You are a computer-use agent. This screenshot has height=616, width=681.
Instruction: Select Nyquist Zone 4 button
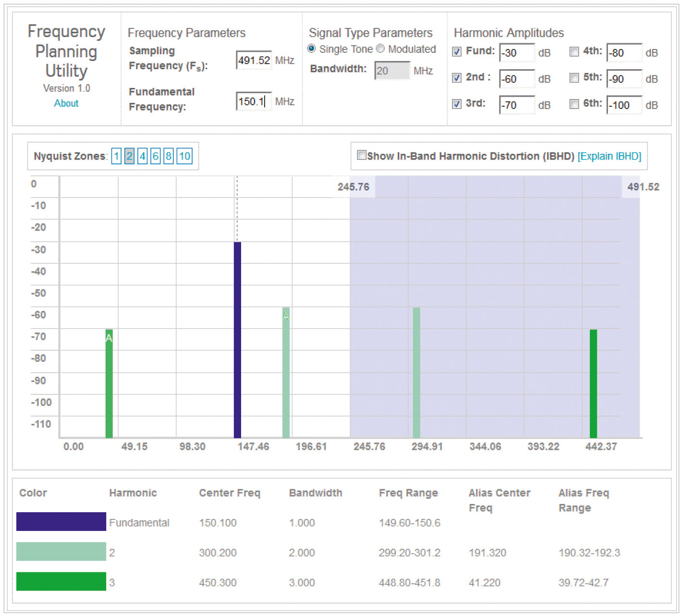pos(142,156)
